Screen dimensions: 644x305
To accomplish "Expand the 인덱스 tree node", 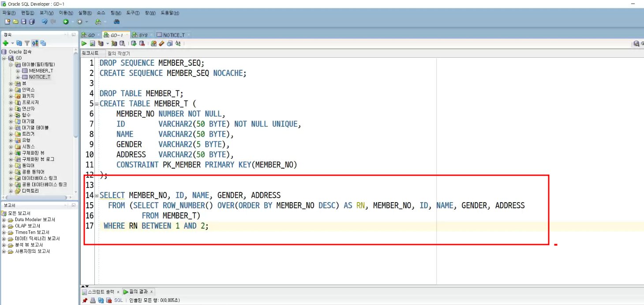I will [11, 90].
